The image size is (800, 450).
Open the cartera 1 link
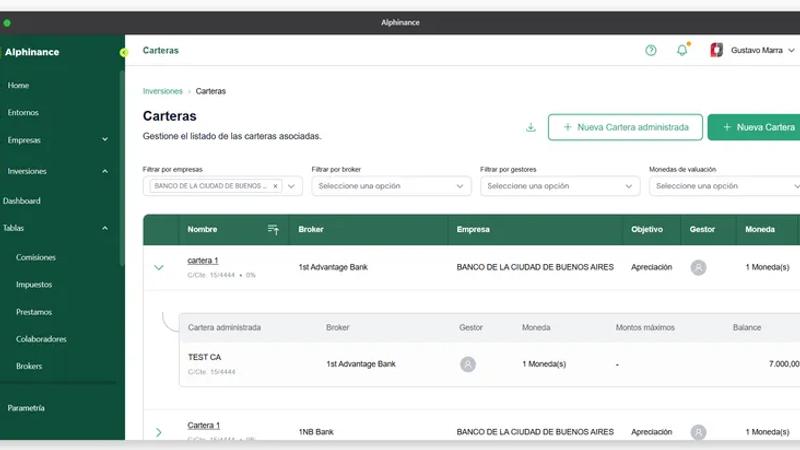tap(203, 261)
